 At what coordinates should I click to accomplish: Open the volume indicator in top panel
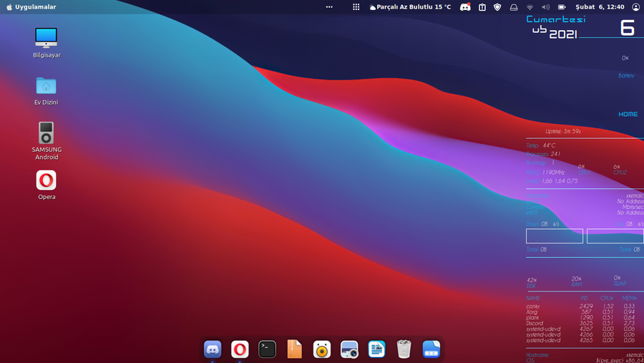pos(546,7)
